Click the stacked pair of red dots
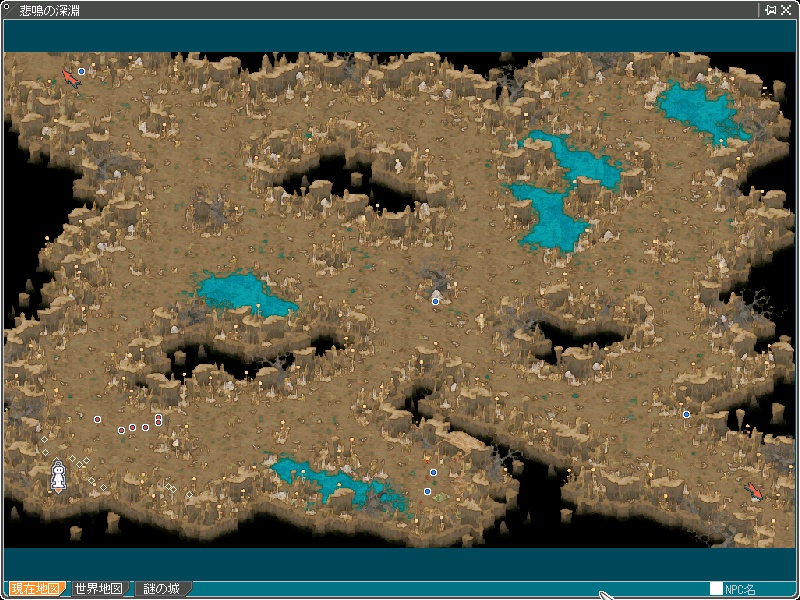 [158, 420]
